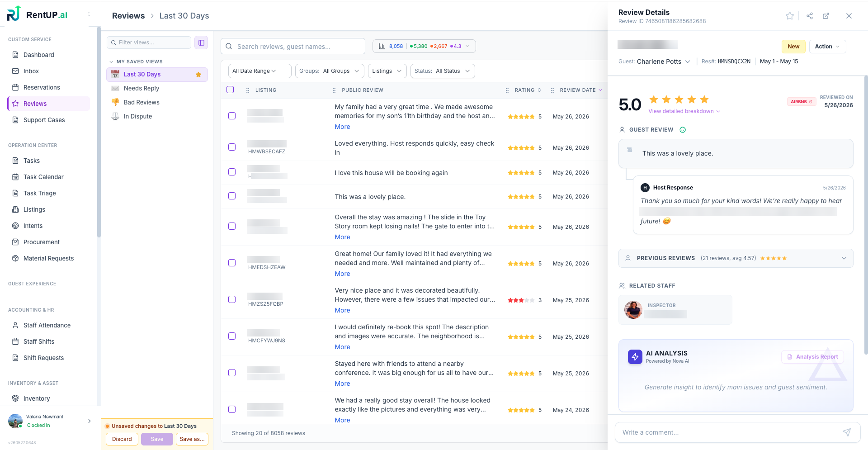
Task: Toggle select-all reviews checkbox in header
Action: [230, 90]
